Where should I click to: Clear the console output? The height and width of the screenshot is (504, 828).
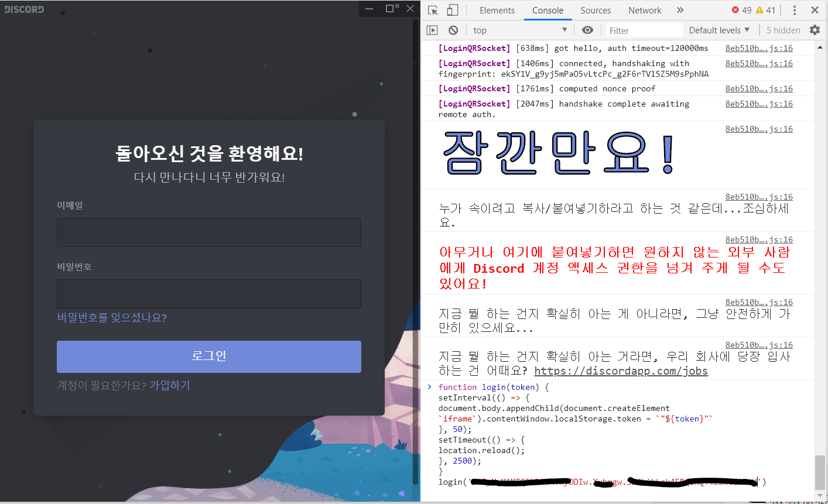453,30
